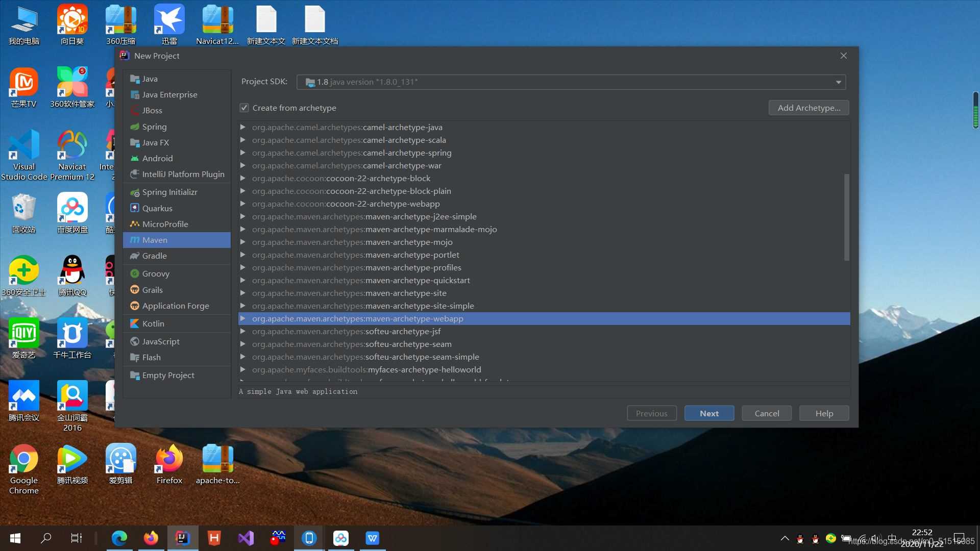
Task: Select Empty Project from left sidebar
Action: 168,375
